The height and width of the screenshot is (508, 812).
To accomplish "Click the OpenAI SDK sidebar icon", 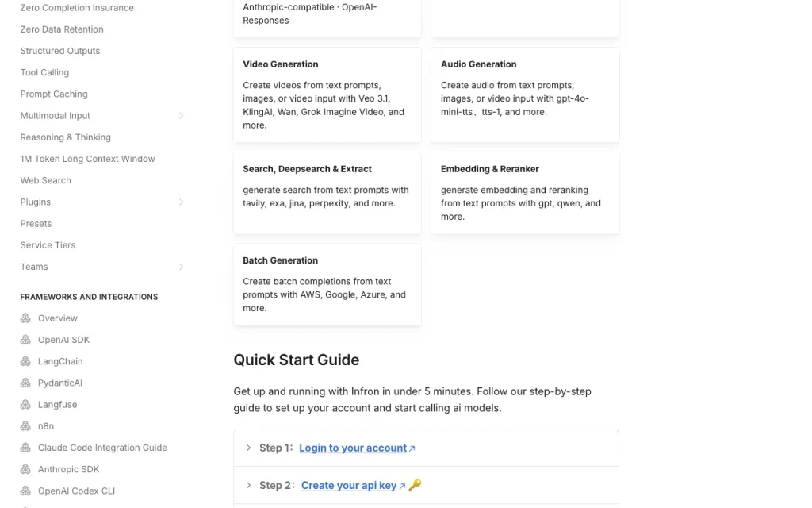I will point(25,340).
